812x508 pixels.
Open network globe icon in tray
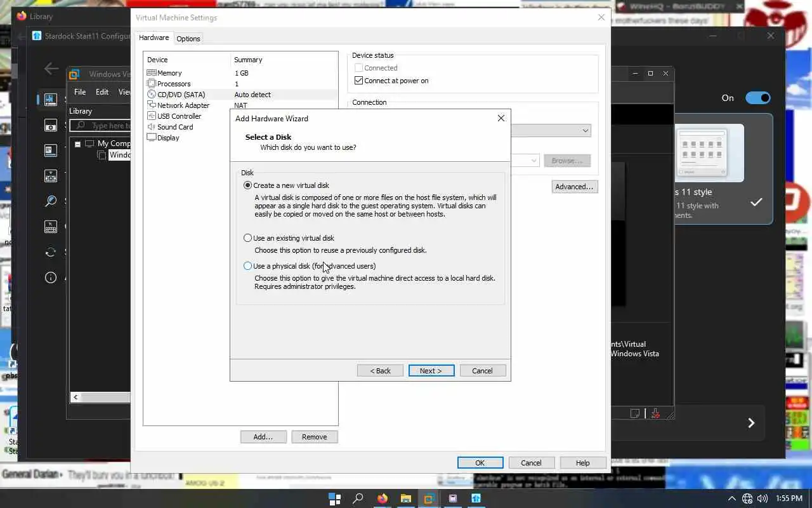coord(747,498)
